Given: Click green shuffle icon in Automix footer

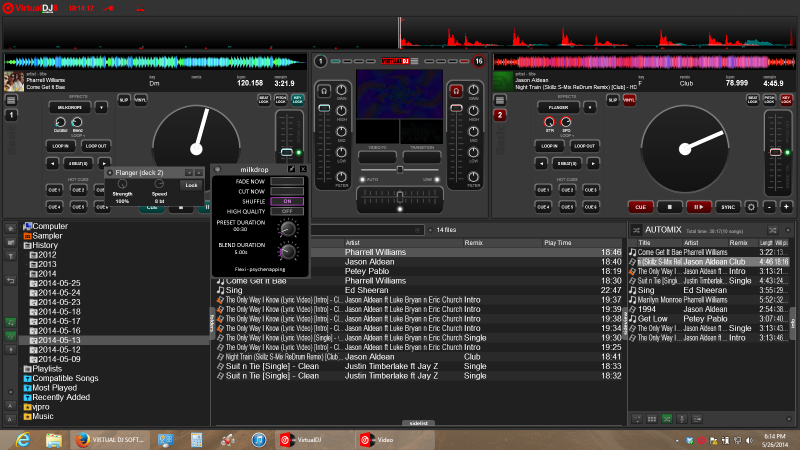Looking at the screenshot, I should [x=667, y=419].
